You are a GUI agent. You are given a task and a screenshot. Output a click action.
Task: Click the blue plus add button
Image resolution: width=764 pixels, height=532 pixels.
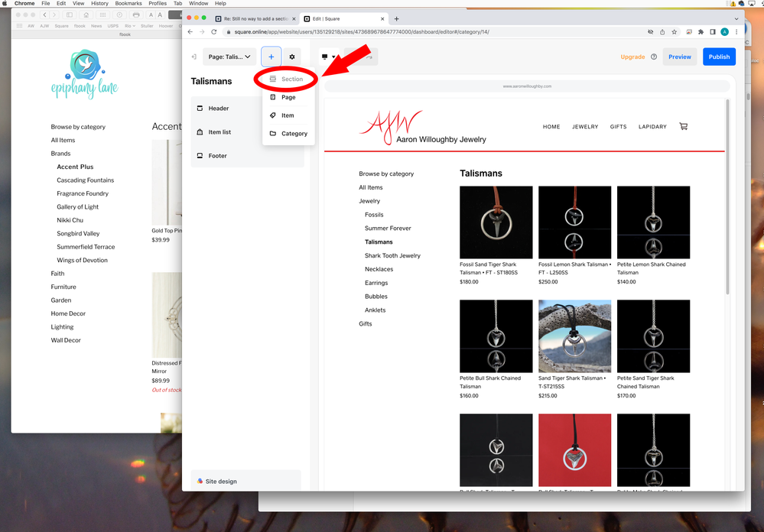coord(271,57)
